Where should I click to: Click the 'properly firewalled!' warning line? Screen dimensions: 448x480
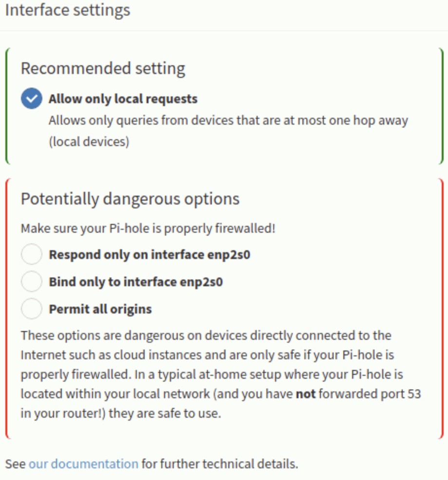(x=148, y=228)
